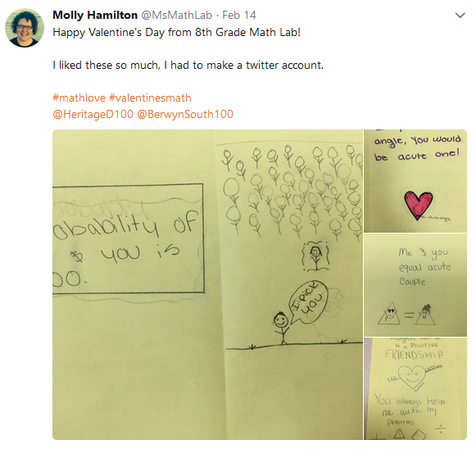Expand the tweet options chevron
The width and height of the screenshot is (476, 449).
point(460,16)
